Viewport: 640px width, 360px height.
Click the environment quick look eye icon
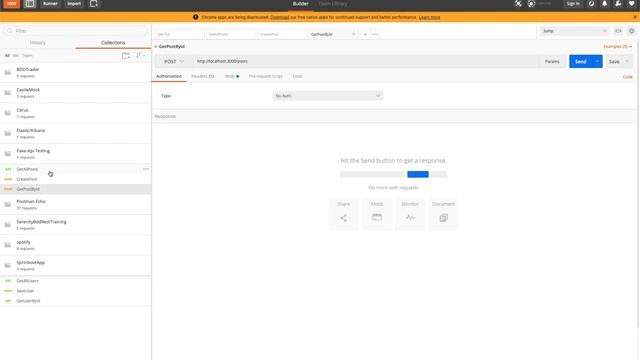pyautogui.click(x=618, y=31)
